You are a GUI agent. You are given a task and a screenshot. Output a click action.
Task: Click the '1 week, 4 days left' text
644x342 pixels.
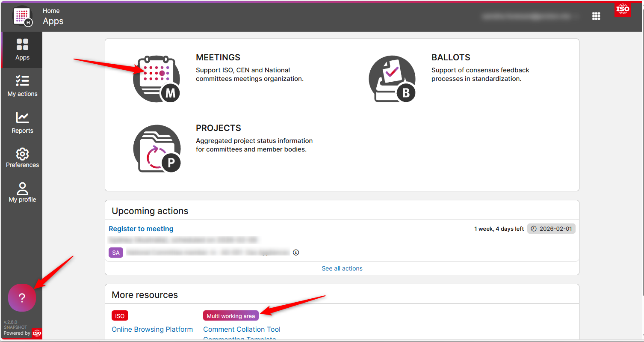point(499,229)
